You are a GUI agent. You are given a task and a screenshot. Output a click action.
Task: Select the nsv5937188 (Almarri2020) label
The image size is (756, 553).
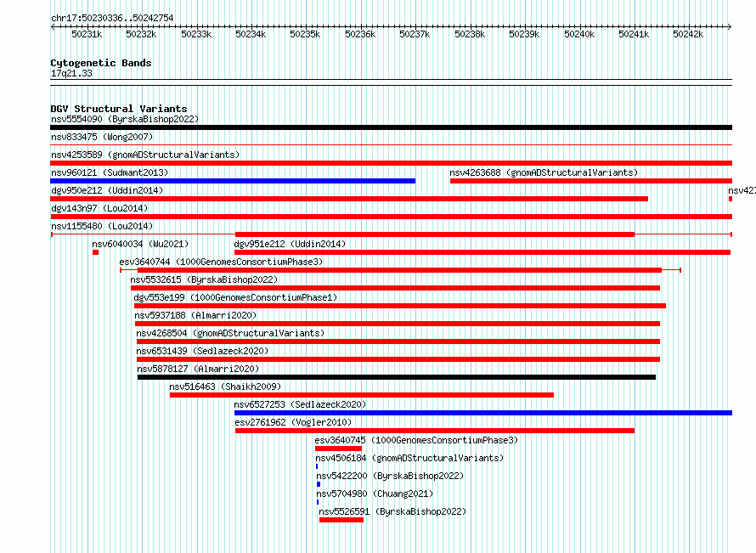[x=195, y=315]
